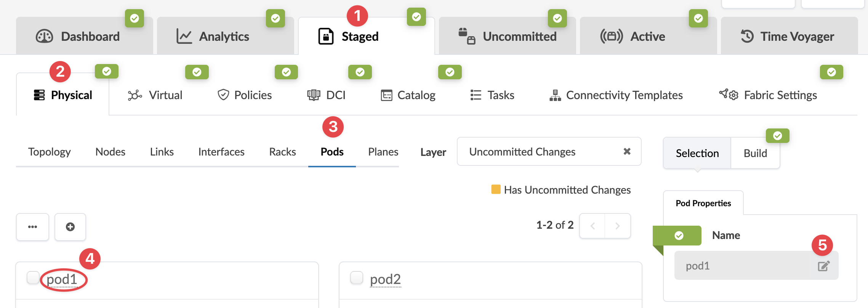The height and width of the screenshot is (308, 868).
Task: Click the edit pencil icon for pod name
Action: (823, 266)
